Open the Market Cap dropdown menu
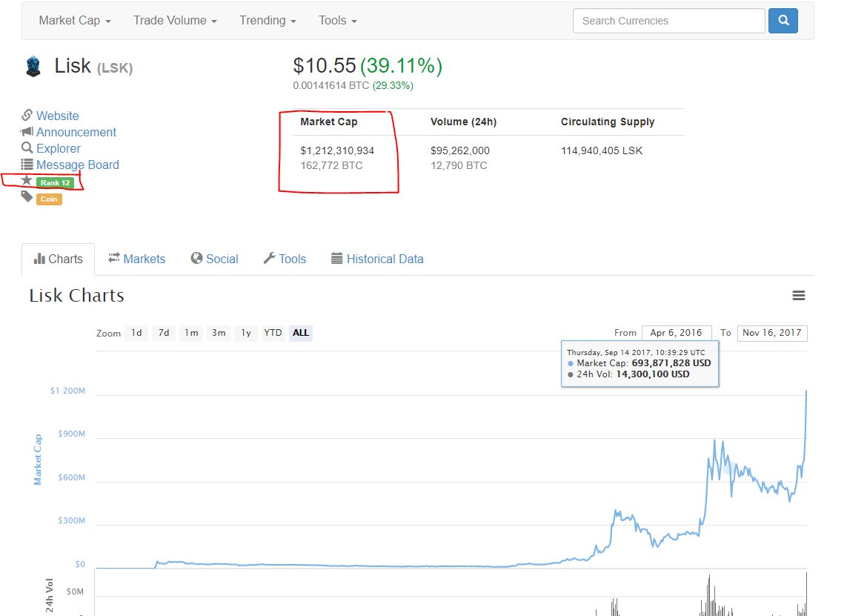The width and height of the screenshot is (847, 616). pyautogui.click(x=75, y=21)
